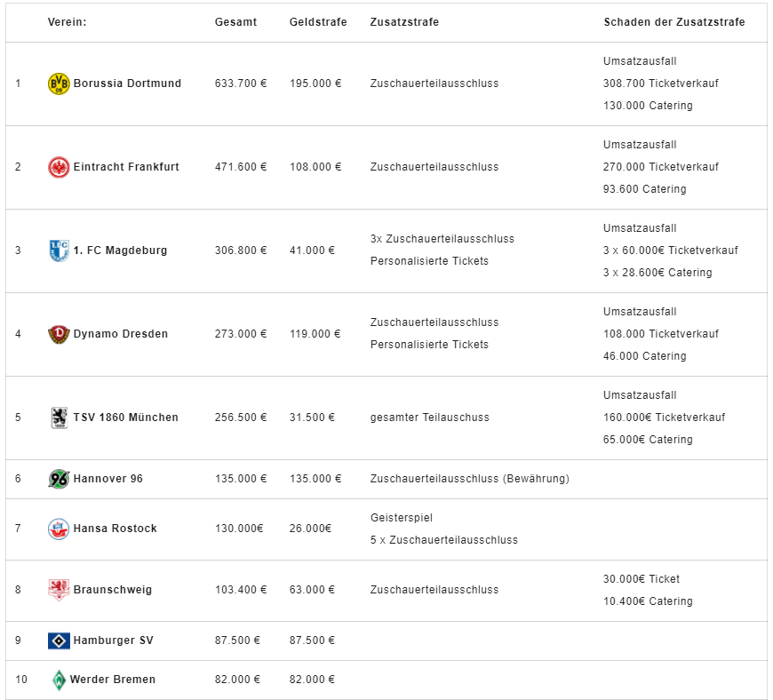Click the Hamburger SV name text
773x700 pixels.
(114, 640)
